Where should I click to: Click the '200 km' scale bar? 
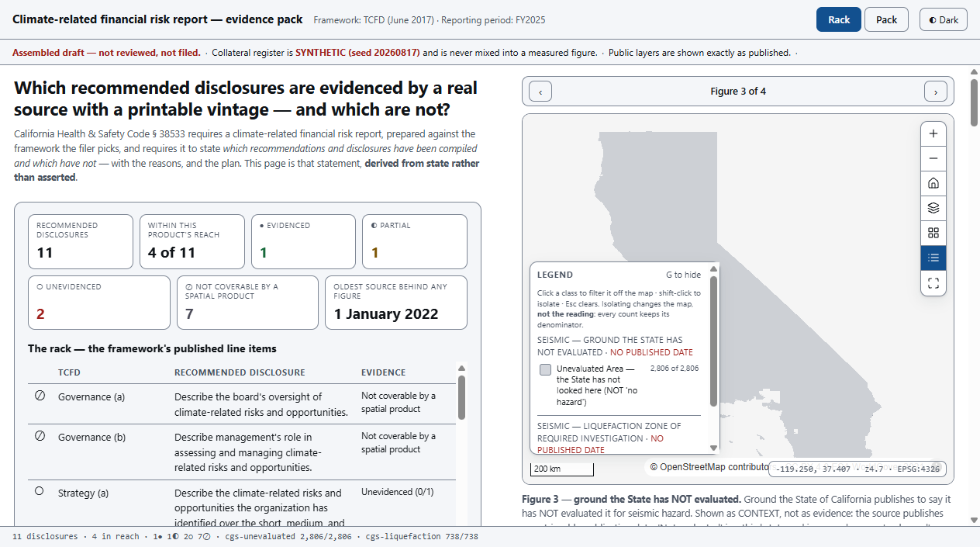[x=562, y=469]
